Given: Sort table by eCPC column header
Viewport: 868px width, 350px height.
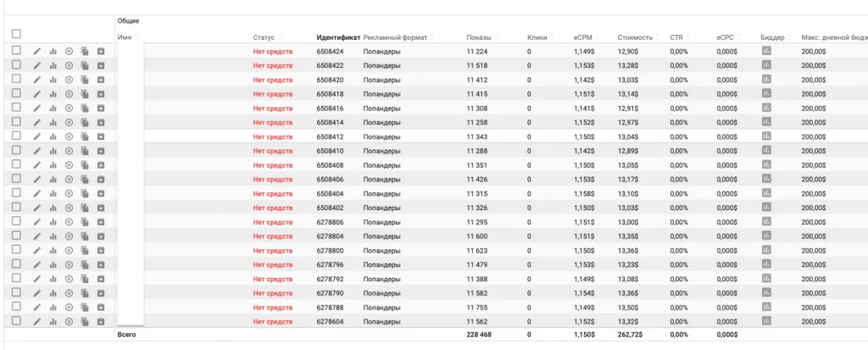Looking at the screenshot, I should click(725, 37).
